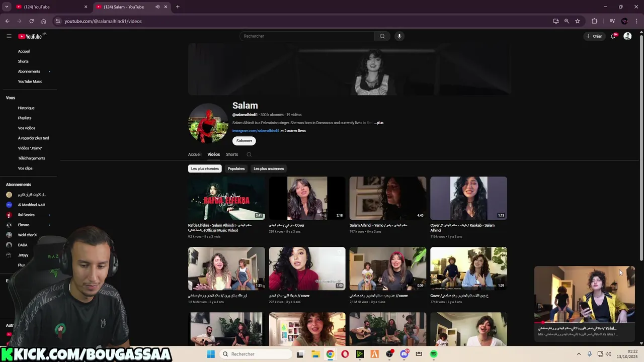Viewport: 644px width, 362px height.
Task: Open the Créer menu button
Action: [594, 36]
